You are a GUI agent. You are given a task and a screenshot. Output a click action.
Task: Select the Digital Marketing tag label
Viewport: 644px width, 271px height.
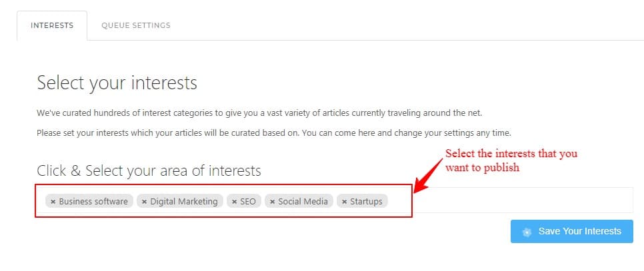tap(184, 201)
